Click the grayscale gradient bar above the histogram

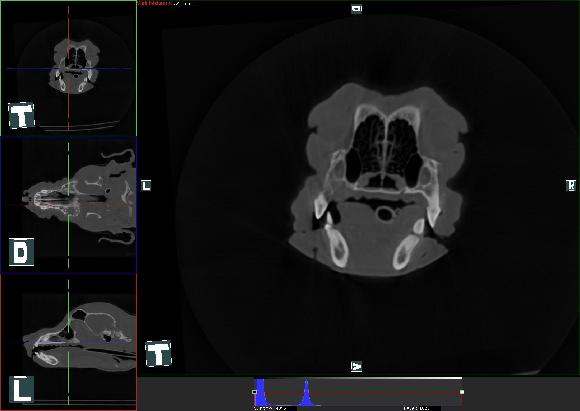pyautogui.click(x=358, y=378)
